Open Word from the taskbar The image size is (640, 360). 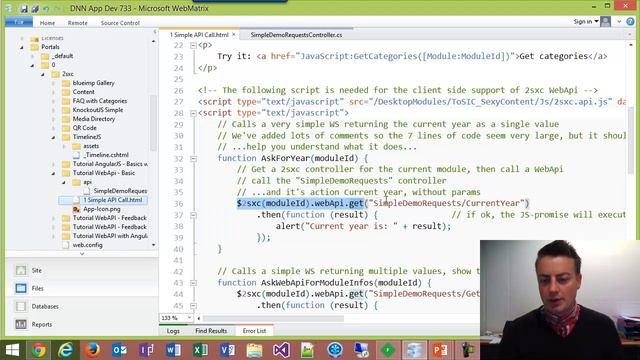[x=173, y=350]
